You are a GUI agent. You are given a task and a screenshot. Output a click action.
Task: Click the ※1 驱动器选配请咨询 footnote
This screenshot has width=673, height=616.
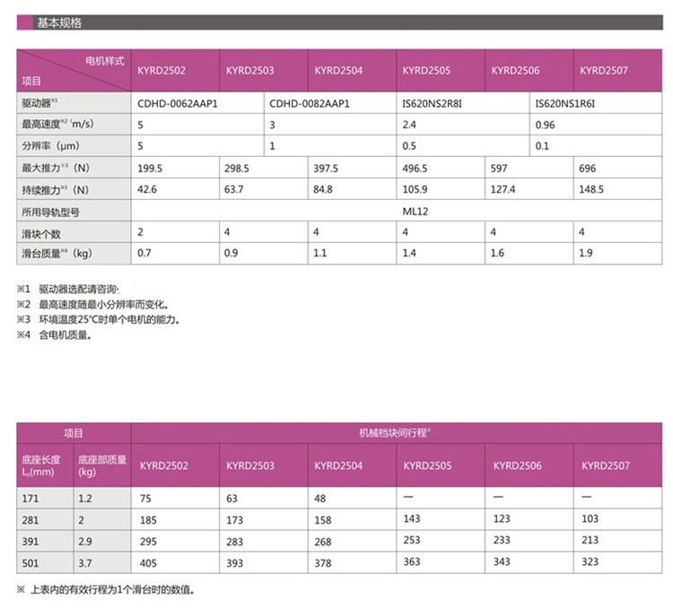tap(74, 290)
